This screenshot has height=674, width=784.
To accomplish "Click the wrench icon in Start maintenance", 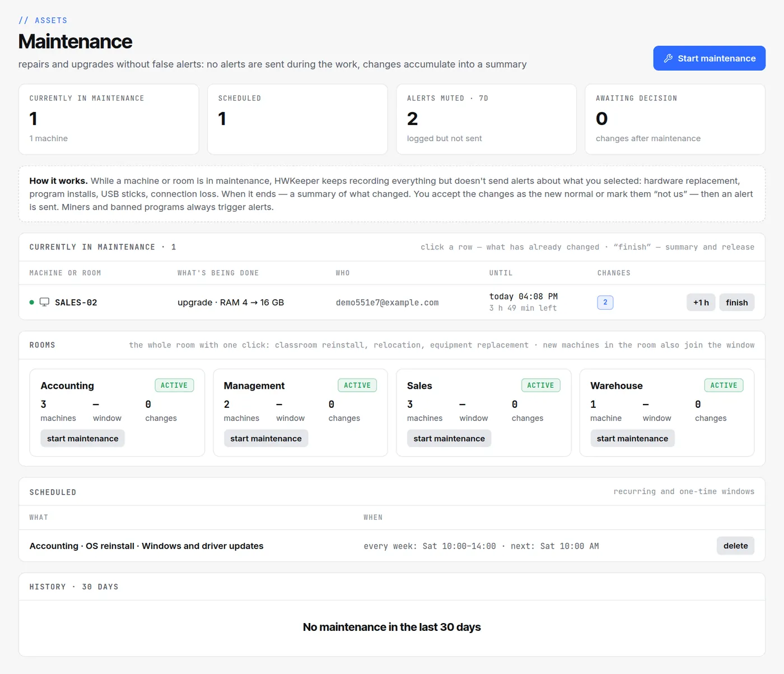I will (x=668, y=58).
